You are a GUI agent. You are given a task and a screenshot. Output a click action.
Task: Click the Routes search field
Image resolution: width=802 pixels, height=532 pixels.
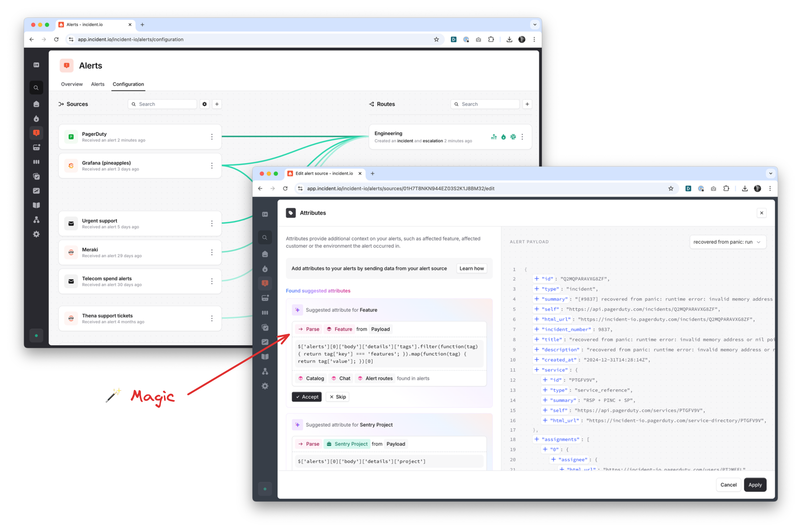[485, 104]
